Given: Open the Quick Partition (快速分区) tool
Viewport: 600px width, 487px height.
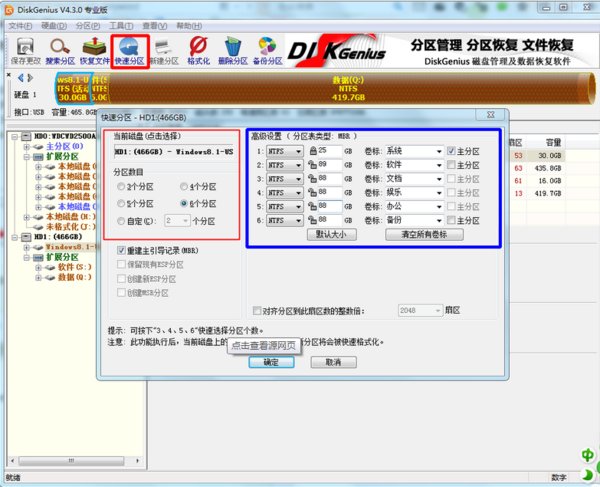Looking at the screenshot, I should click(x=130, y=51).
